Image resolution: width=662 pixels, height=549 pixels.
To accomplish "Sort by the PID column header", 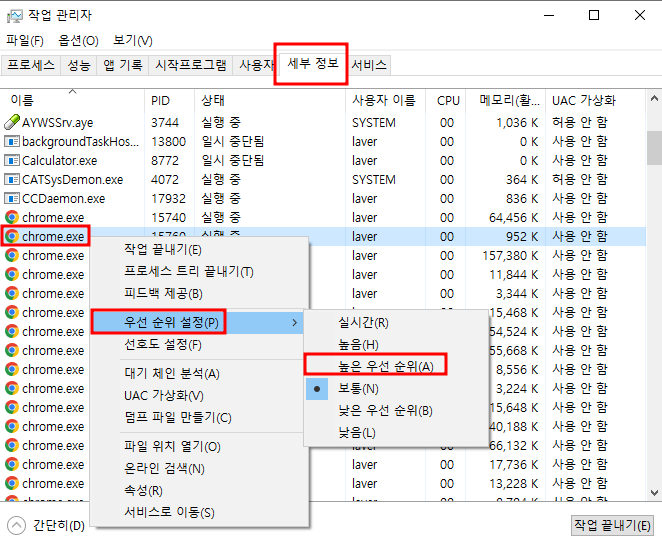I will [x=169, y=101].
